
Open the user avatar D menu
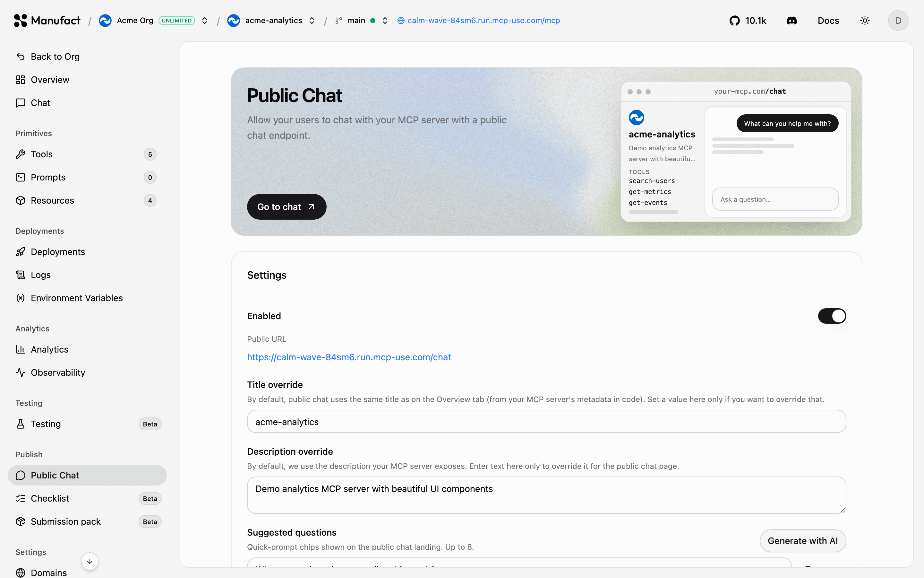(898, 21)
